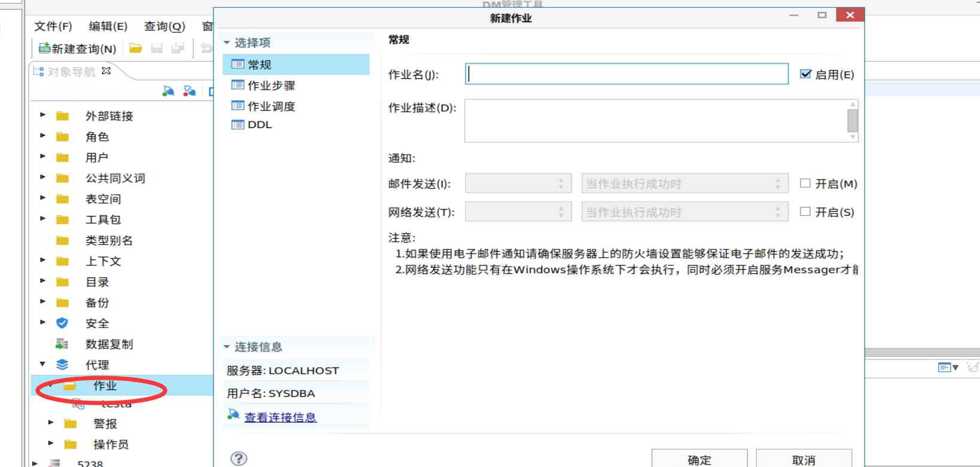Click the view menu icon at right panel
This screenshot has width=980, height=467.
tap(948, 367)
